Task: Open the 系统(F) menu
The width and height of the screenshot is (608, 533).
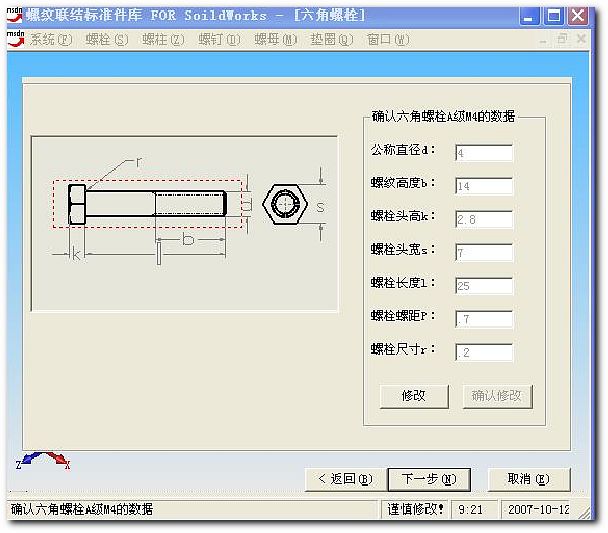Action: point(51,40)
